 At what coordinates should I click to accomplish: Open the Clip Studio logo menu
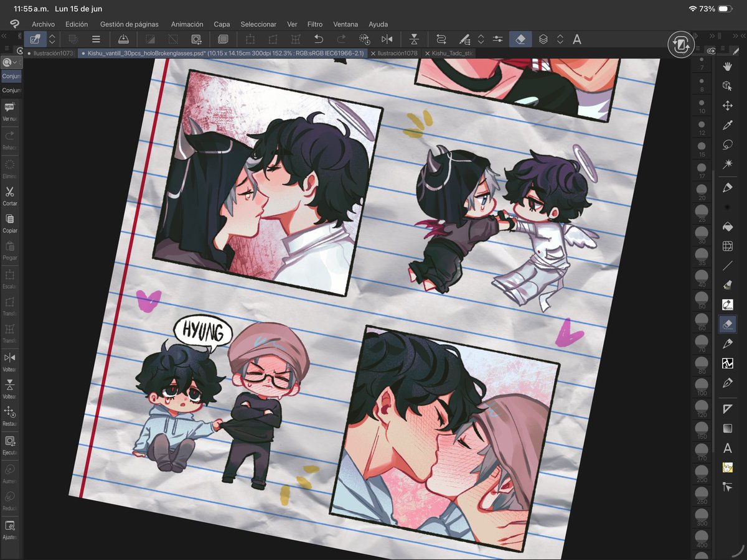[x=14, y=24]
